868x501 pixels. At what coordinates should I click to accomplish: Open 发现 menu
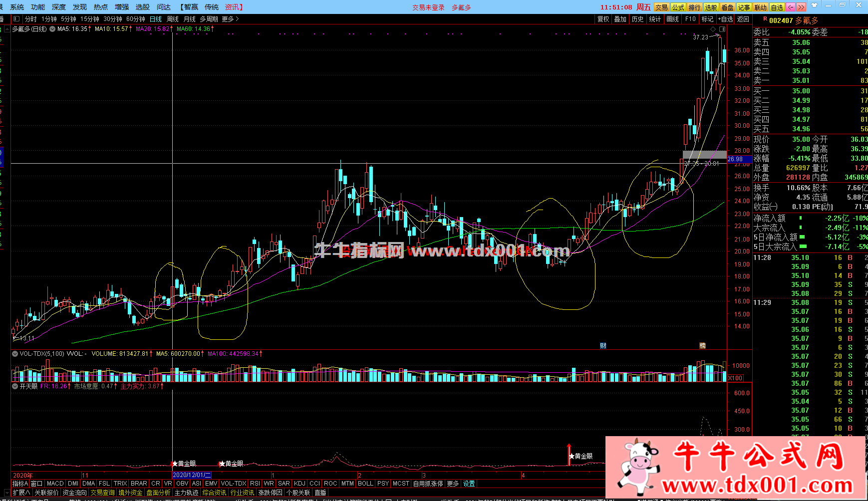point(80,7)
